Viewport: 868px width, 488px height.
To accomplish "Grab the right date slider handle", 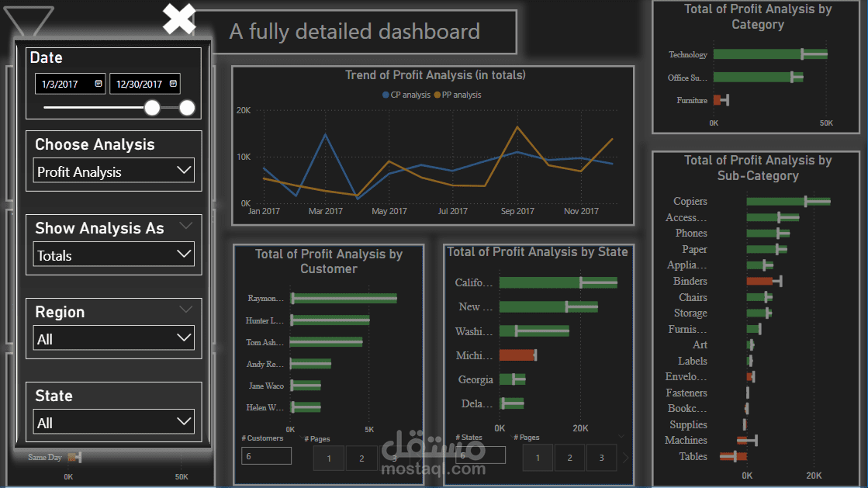I will tap(187, 108).
